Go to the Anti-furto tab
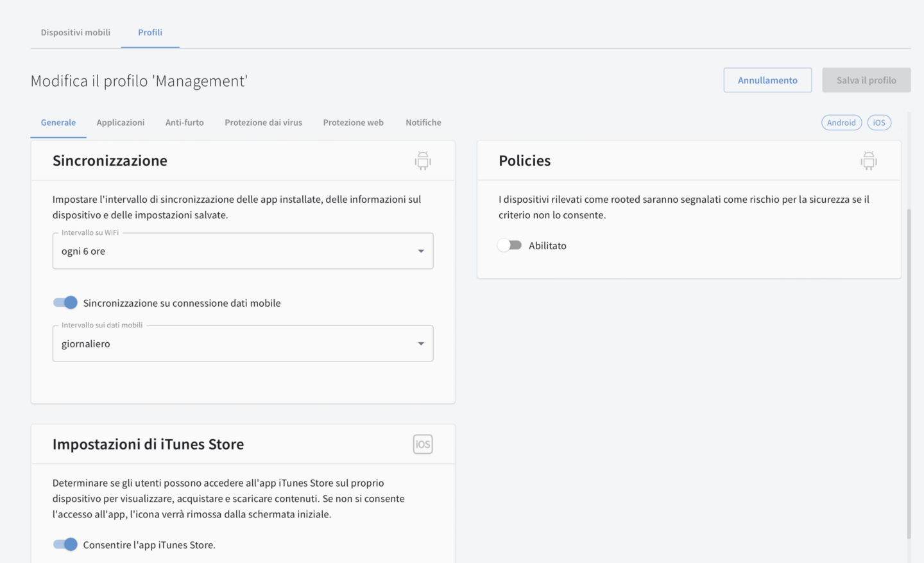924x563 pixels. tap(184, 123)
